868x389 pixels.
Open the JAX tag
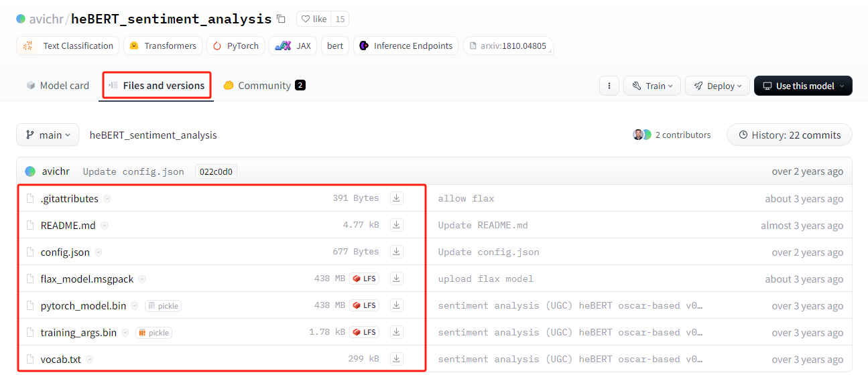point(294,46)
